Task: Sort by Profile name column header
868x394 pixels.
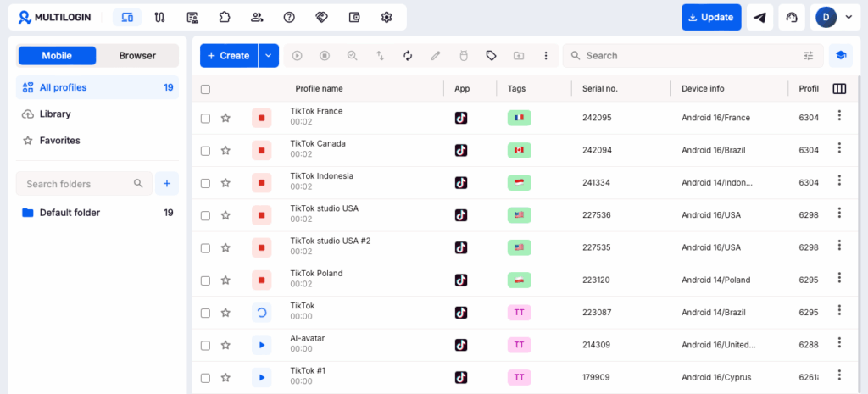Action: [319, 88]
